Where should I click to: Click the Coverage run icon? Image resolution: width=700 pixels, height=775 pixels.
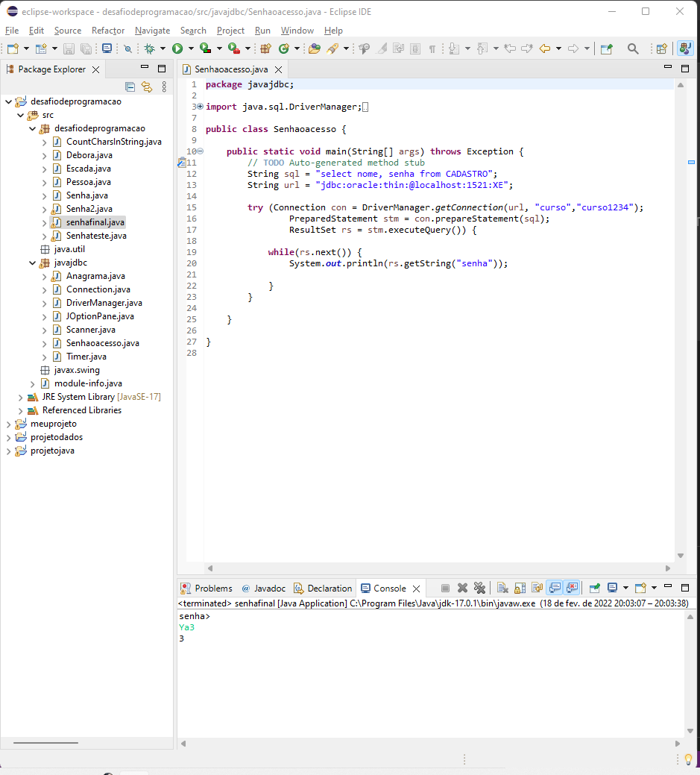coord(206,48)
